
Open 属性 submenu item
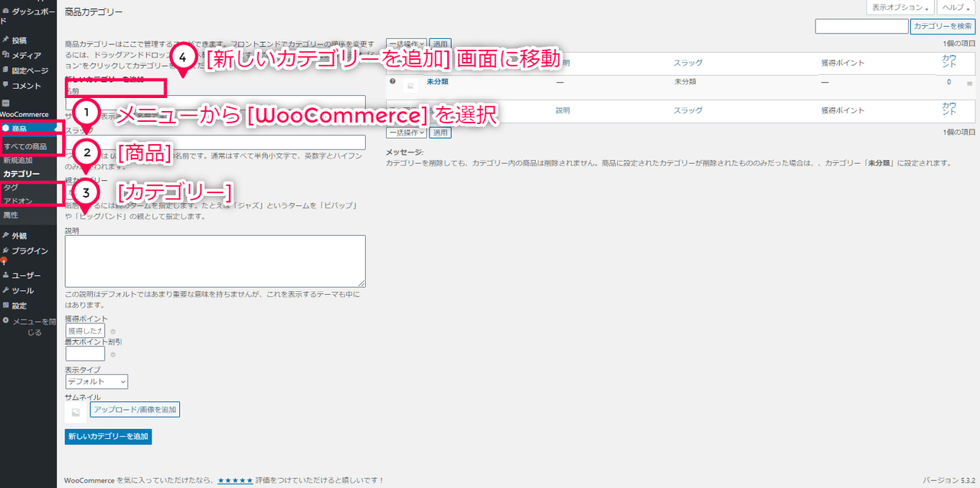click(x=11, y=215)
